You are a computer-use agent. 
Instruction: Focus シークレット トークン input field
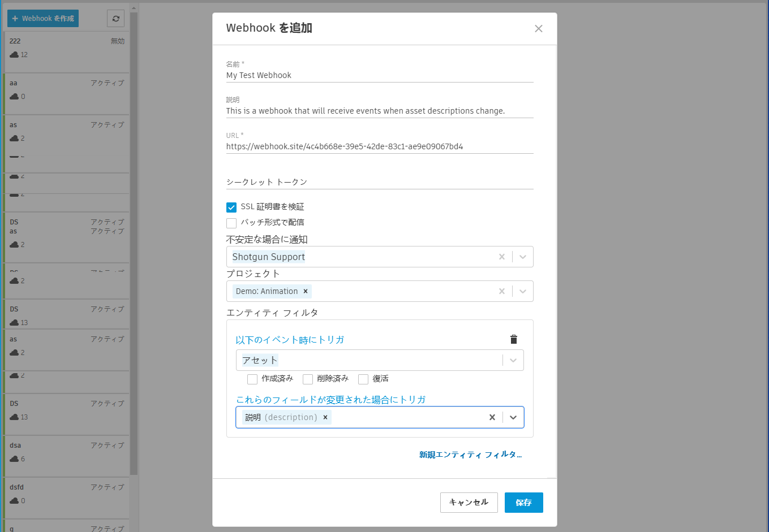click(x=380, y=182)
